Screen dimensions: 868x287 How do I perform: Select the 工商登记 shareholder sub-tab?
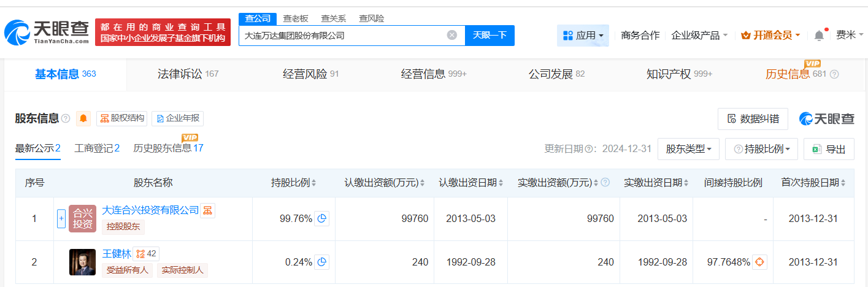(97, 148)
